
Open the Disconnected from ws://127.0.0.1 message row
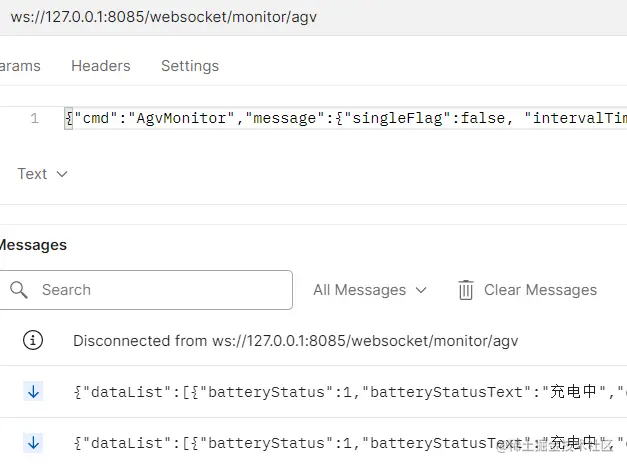coord(314,341)
